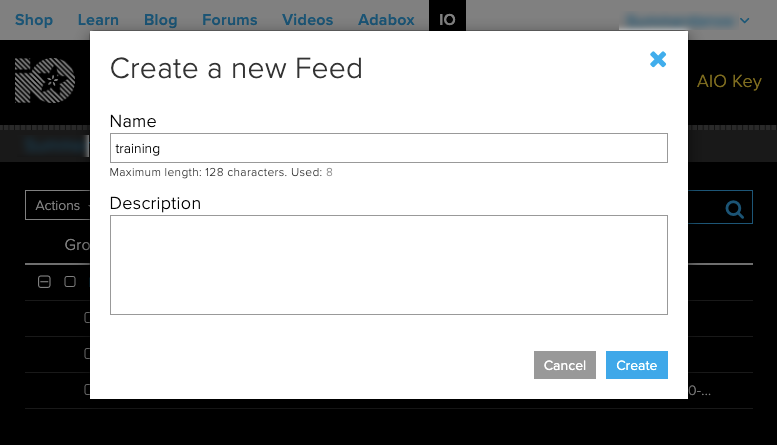This screenshot has height=445, width=777.
Task: Click into the Name field
Action: 388,148
